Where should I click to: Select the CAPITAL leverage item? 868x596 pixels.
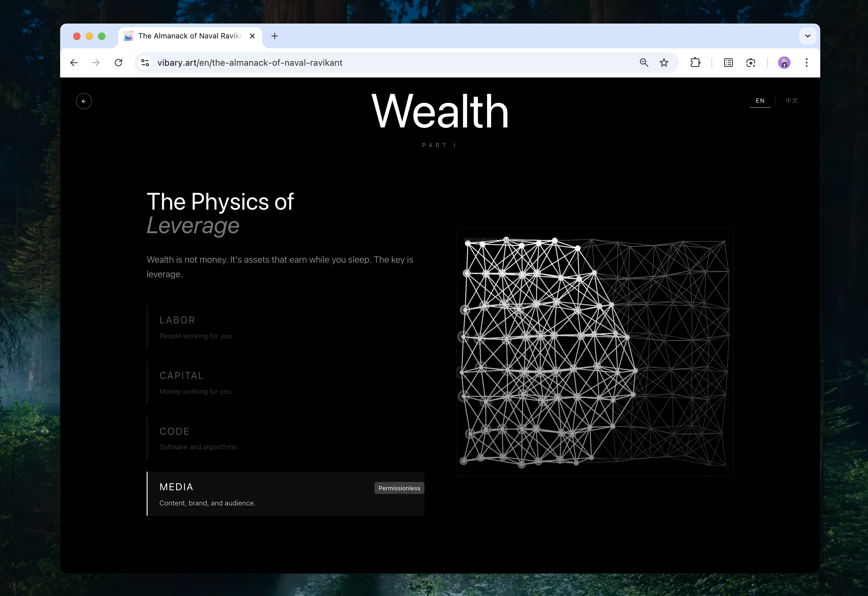point(285,383)
